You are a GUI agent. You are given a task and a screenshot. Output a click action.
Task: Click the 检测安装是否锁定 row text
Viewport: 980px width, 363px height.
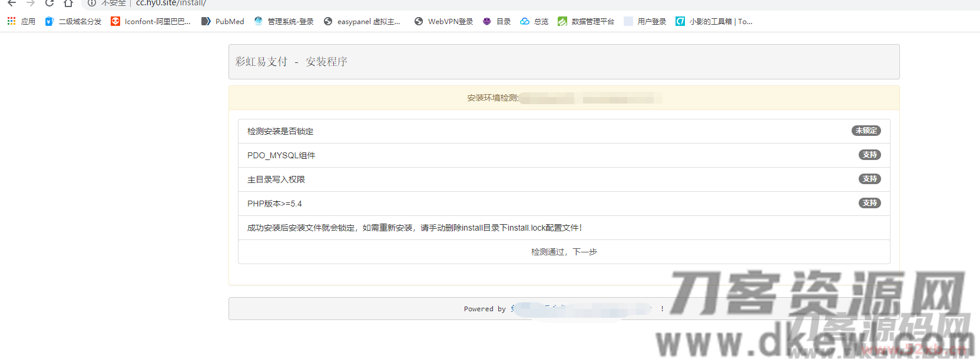(280, 131)
